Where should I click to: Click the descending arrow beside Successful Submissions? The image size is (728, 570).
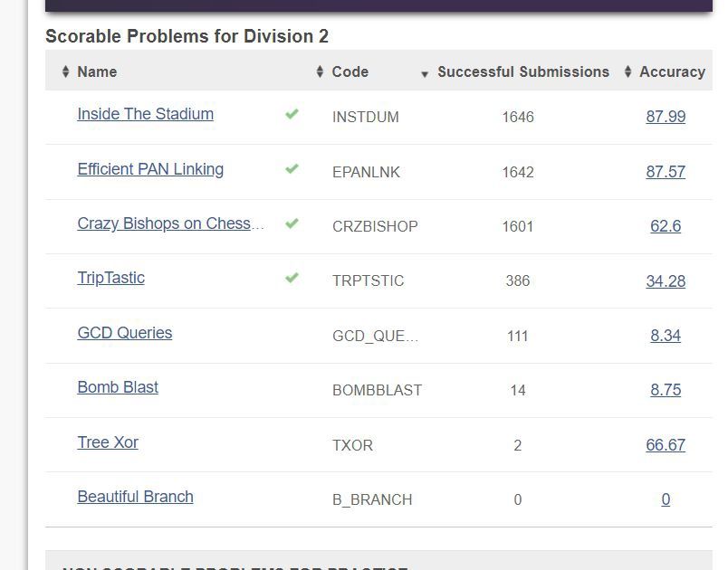point(425,74)
